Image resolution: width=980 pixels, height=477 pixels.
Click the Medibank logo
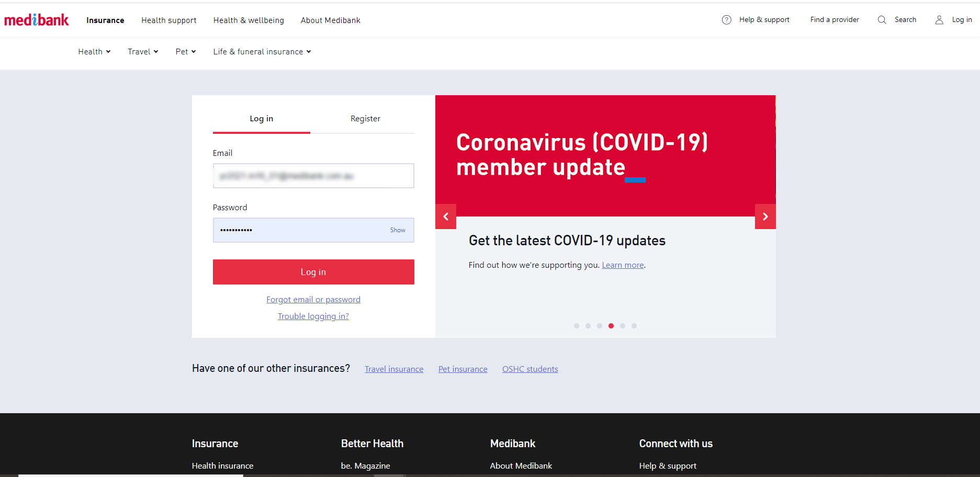point(36,19)
